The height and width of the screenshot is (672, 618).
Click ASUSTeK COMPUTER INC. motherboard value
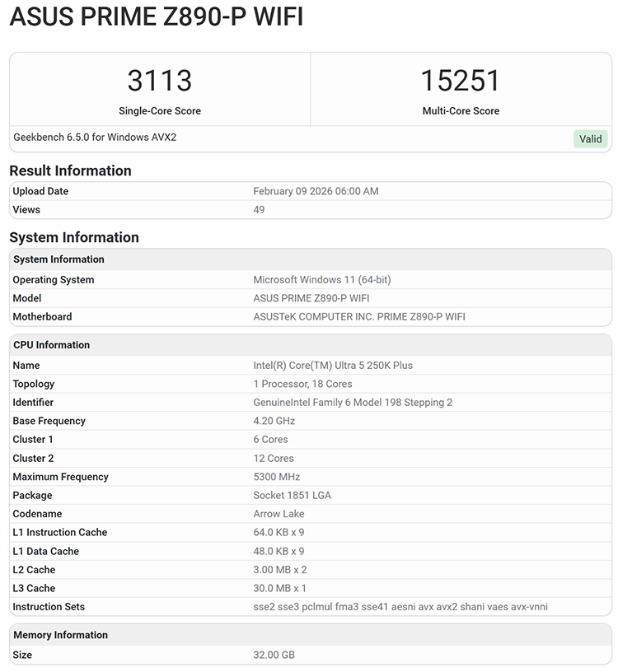point(359,317)
